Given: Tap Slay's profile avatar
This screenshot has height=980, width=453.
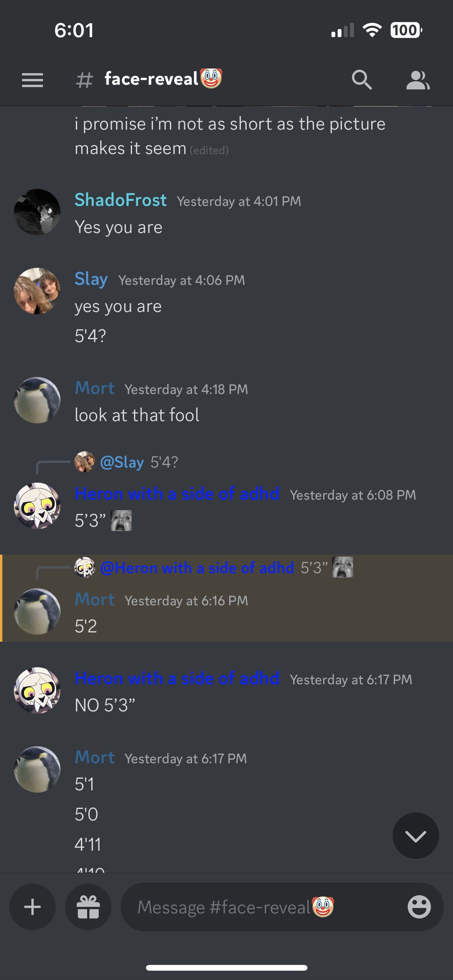Looking at the screenshot, I should point(37,291).
